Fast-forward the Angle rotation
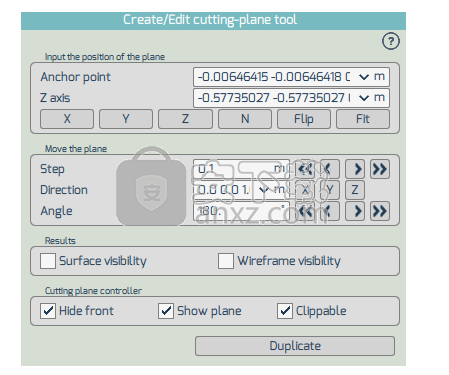The image size is (449, 375). coord(380,211)
